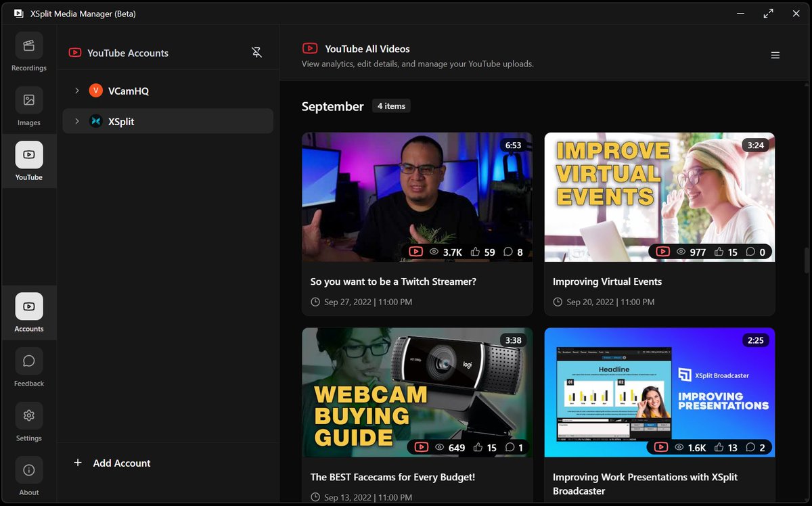Viewport: 812px width, 506px height.
Task: Open 'So you want to be a Twitch Streamer?' title
Action: click(393, 281)
